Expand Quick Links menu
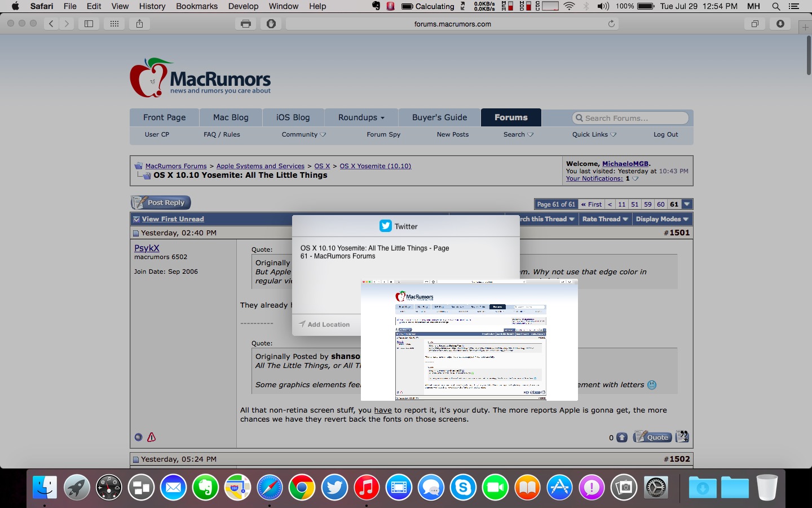Image resolution: width=812 pixels, height=508 pixels. click(x=594, y=134)
